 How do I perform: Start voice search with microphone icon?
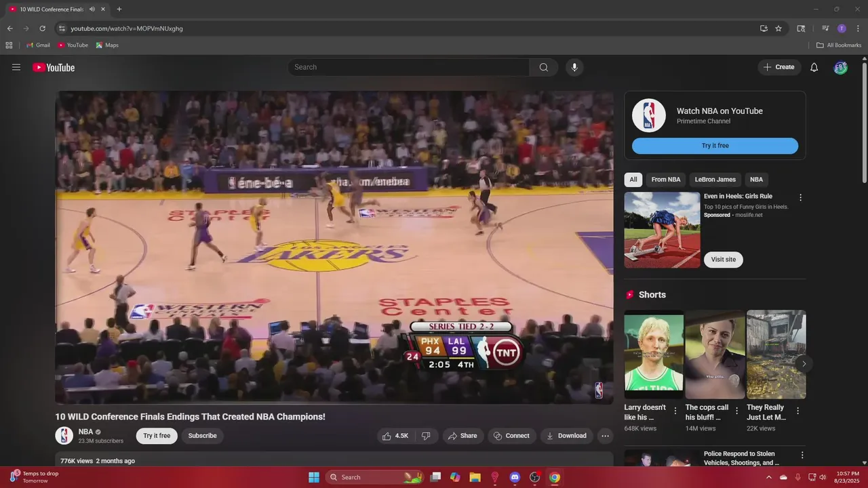574,67
